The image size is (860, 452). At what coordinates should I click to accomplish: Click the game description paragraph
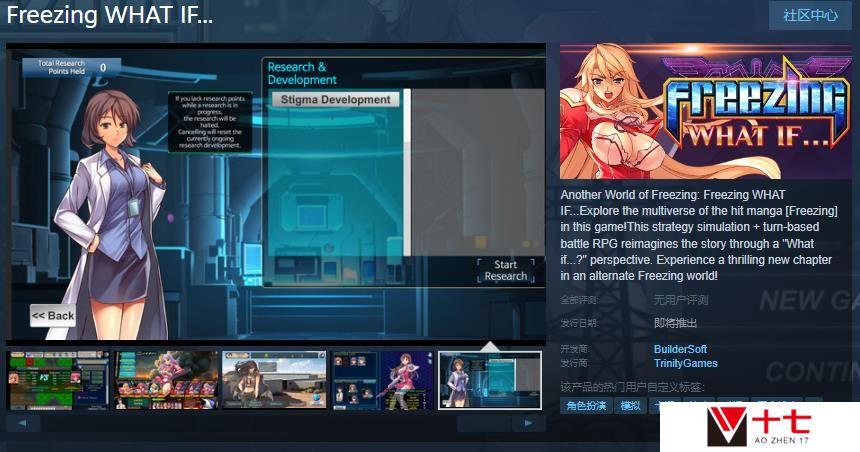[699, 235]
